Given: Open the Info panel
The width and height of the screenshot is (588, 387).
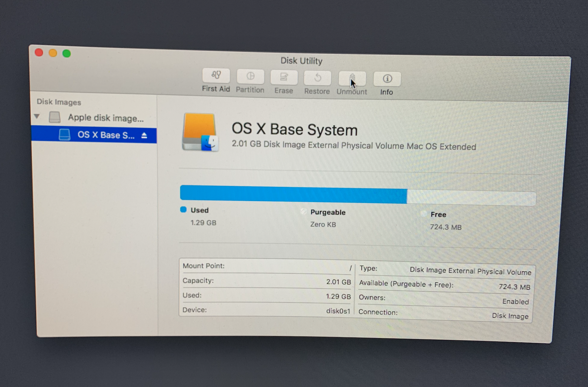Looking at the screenshot, I should pos(387,79).
